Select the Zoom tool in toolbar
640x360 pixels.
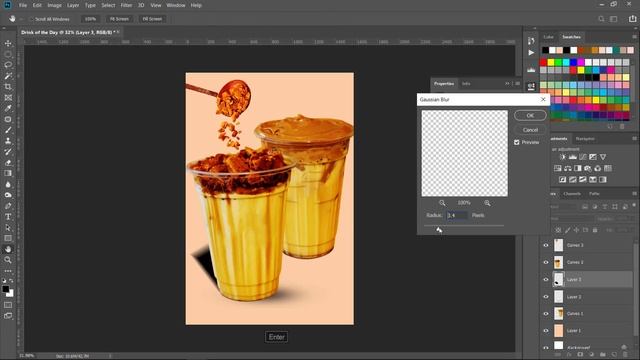click(x=8, y=260)
